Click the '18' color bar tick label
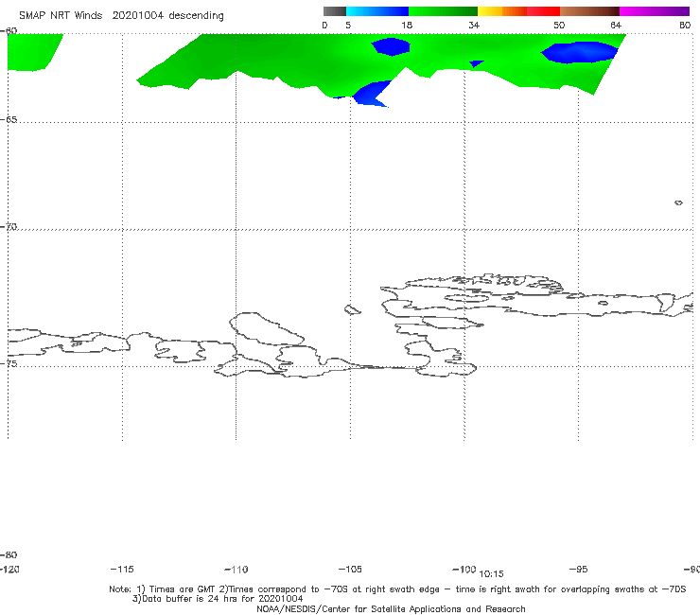 click(x=407, y=25)
